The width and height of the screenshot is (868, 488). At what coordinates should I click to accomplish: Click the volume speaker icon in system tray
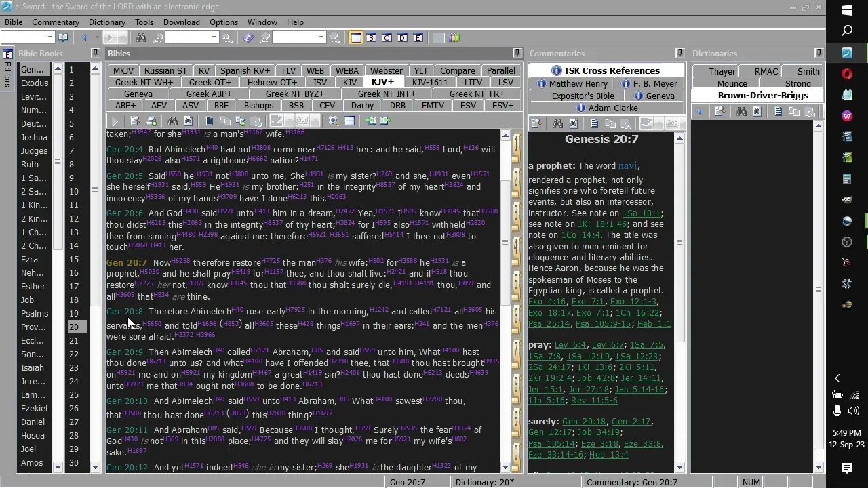[x=854, y=410]
